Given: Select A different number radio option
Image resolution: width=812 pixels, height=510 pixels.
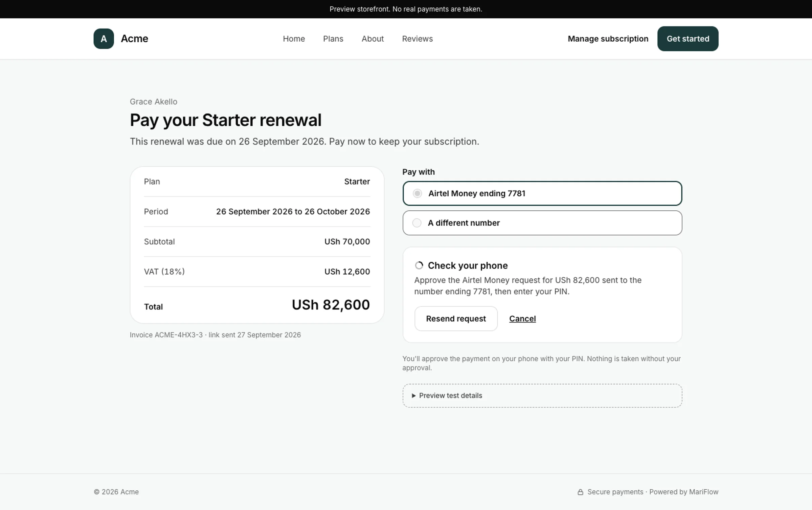Looking at the screenshot, I should coord(417,223).
